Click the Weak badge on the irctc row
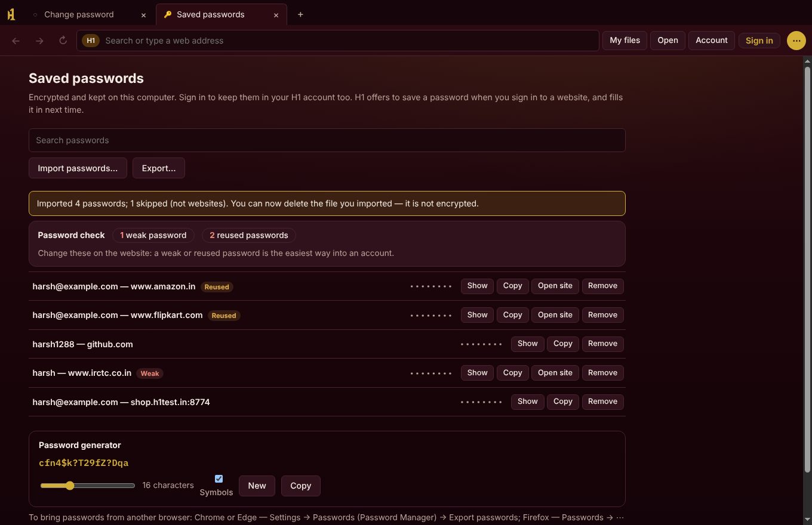The height and width of the screenshot is (525, 812). click(x=150, y=373)
